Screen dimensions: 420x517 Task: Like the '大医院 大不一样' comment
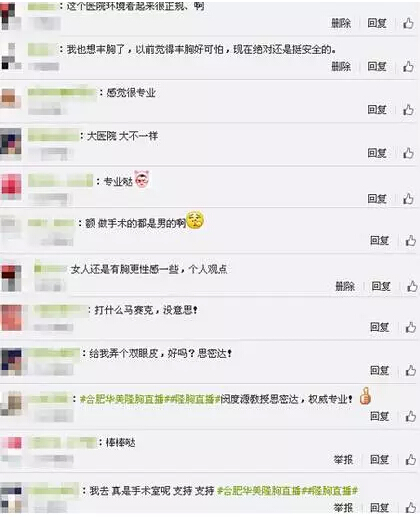click(x=408, y=153)
